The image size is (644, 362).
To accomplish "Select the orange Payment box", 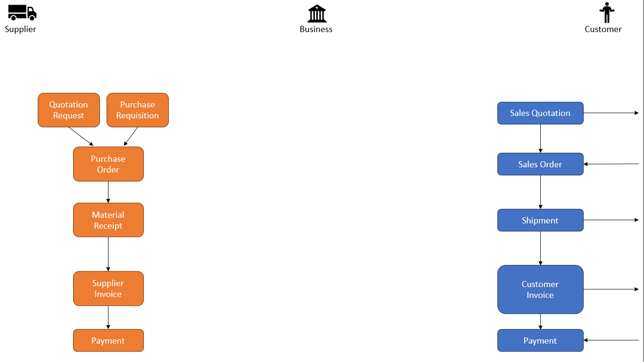I will pyautogui.click(x=108, y=340).
